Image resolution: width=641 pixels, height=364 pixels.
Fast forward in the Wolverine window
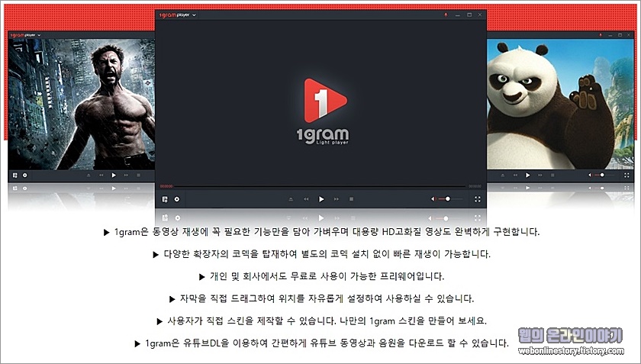[x=126, y=175]
